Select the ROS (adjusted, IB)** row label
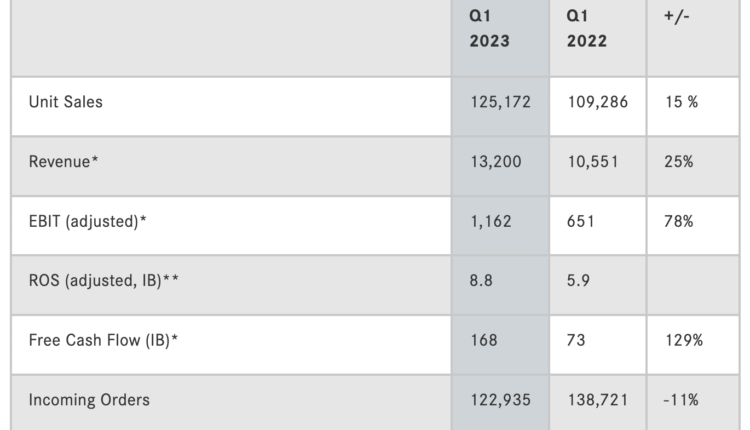The width and height of the screenshot is (750, 430). coord(104,280)
